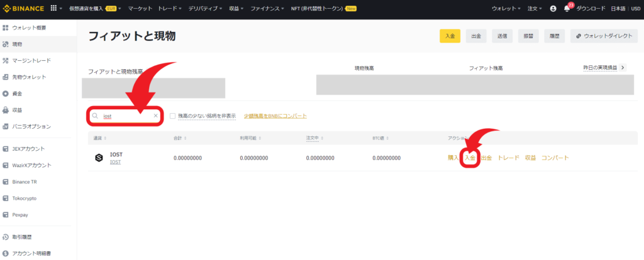The height and width of the screenshot is (260, 644).
Task: Click the Binance TR sidebar icon
Action: (x=5, y=181)
